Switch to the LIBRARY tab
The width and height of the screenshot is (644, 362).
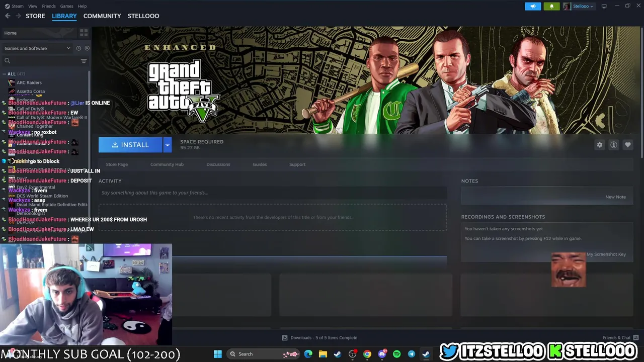[x=64, y=16]
